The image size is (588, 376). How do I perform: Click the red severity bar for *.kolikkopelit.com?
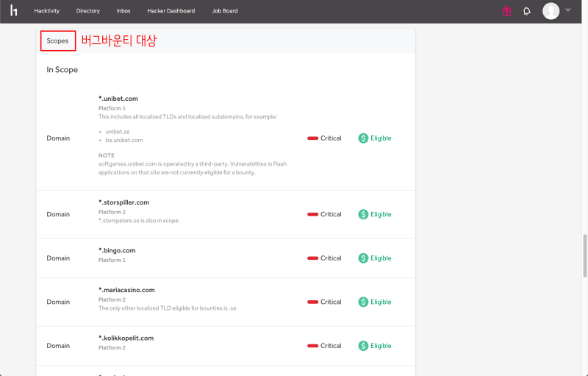[313, 346]
